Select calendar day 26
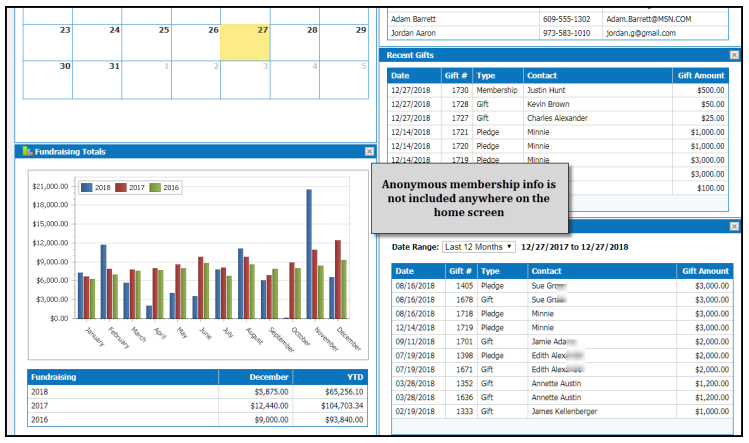Screen dimensions: 749x443 [x=196, y=43]
